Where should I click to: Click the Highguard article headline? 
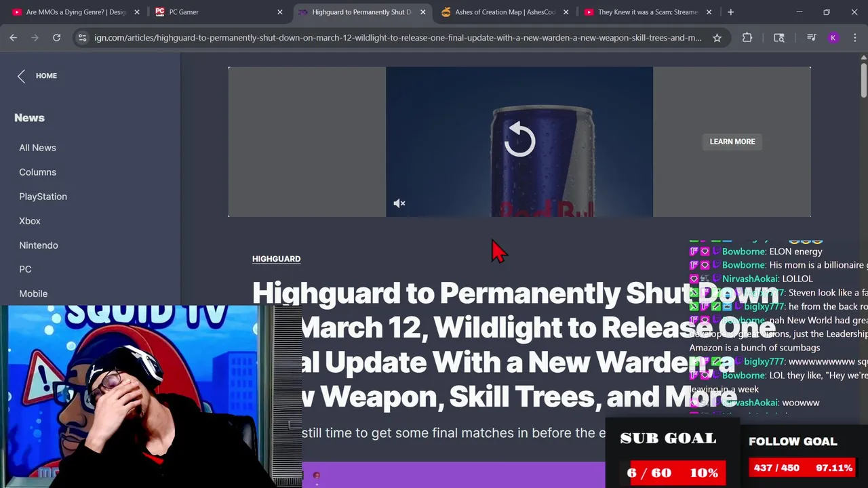pyautogui.click(x=515, y=345)
